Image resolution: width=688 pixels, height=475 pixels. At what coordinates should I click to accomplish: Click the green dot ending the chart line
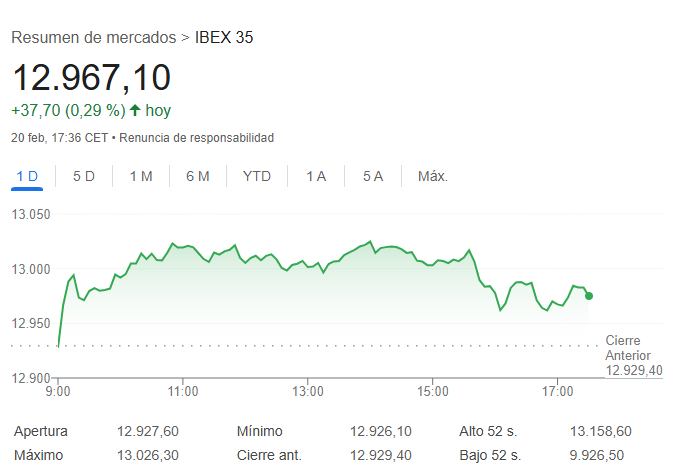[x=589, y=296]
